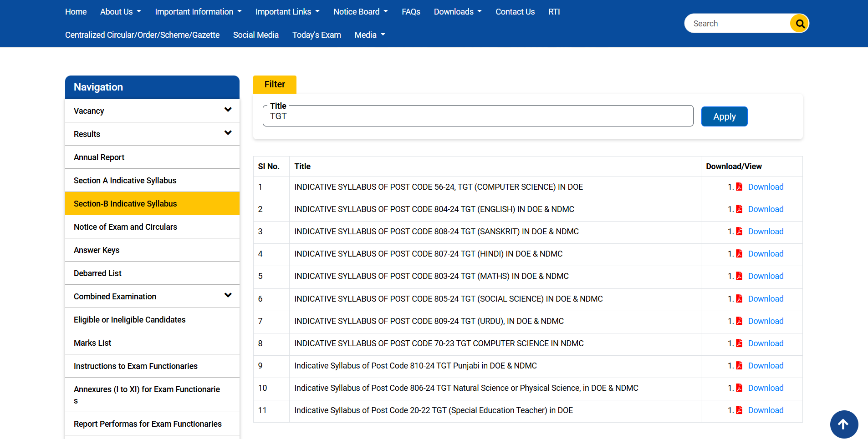This screenshot has width=868, height=439.
Task: Expand the Vacancy navigation chevron
Action: click(x=228, y=110)
